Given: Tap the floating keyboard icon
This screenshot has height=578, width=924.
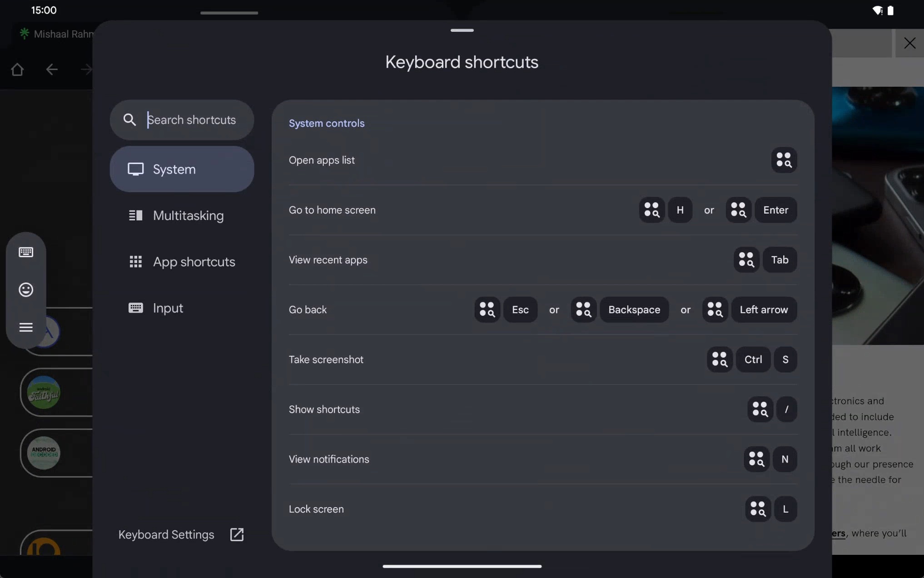Looking at the screenshot, I should point(26,252).
